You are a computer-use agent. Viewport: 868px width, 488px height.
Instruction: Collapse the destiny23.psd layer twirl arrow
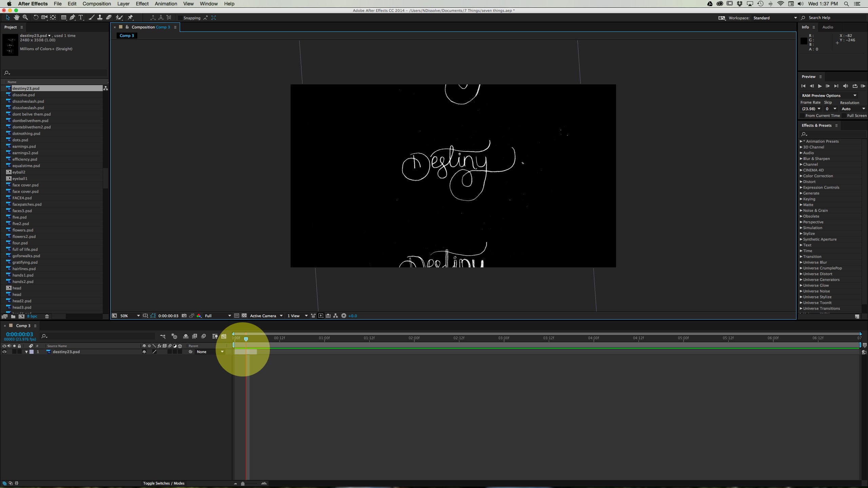click(x=26, y=352)
